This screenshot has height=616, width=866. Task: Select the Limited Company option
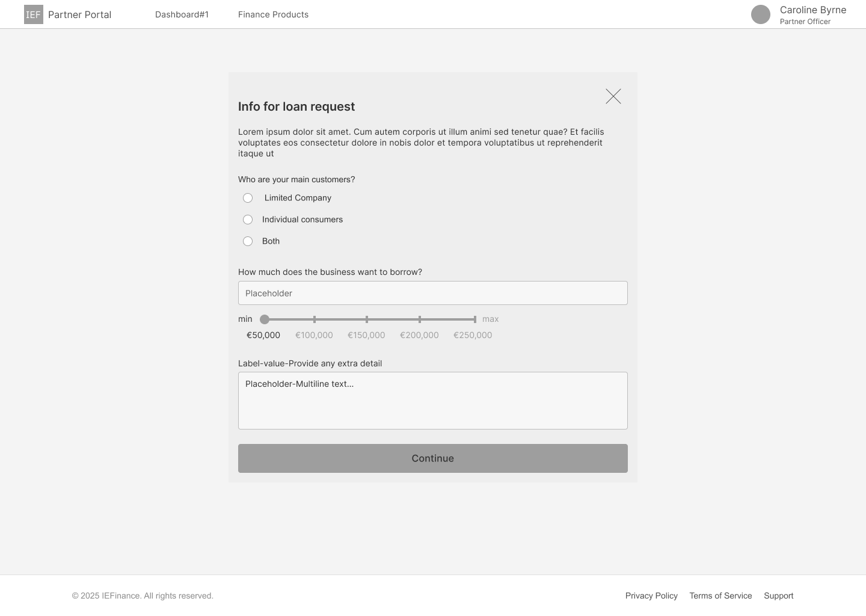tap(248, 198)
